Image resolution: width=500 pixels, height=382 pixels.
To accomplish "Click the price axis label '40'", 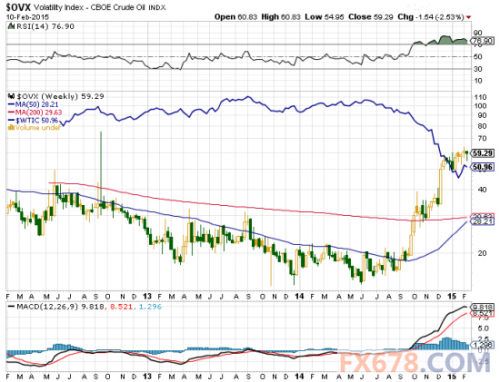I will (x=482, y=189).
